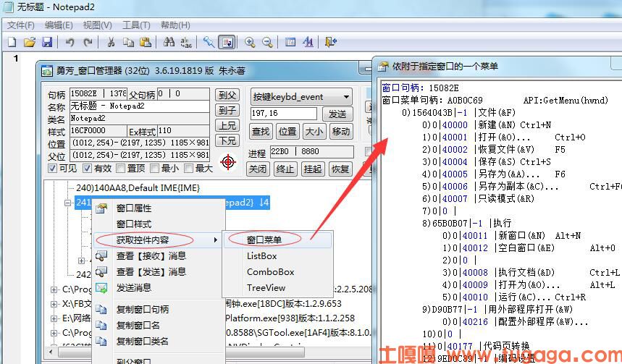Click the 发送 button
This screenshot has height=364, width=622.
337,114
